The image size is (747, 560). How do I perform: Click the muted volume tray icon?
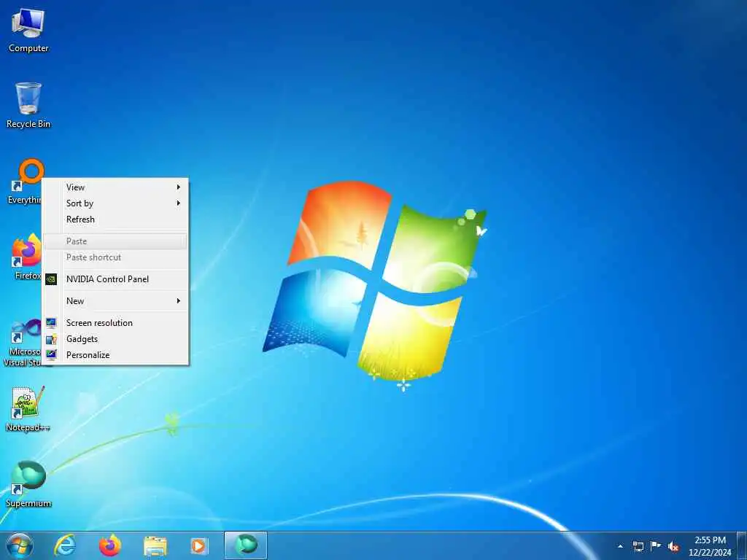coord(673,547)
